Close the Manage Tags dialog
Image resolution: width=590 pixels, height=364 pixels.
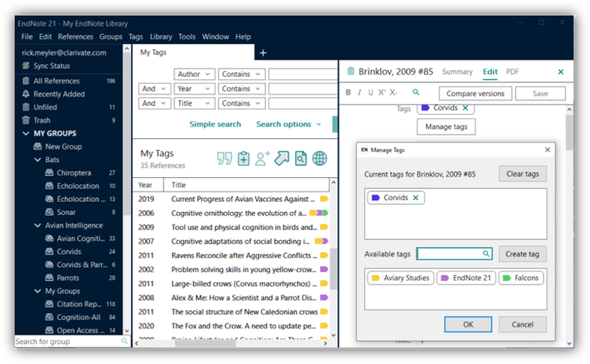pyautogui.click(x=547, y=150)
